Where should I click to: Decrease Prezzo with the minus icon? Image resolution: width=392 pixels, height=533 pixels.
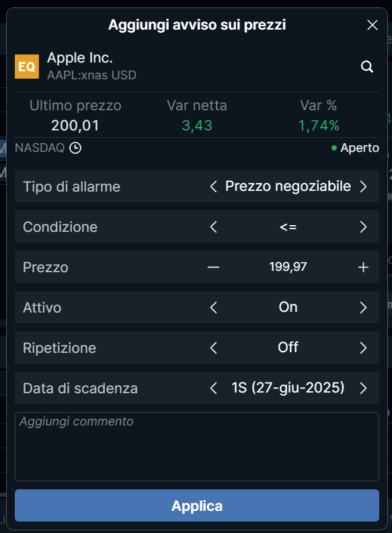pos(213,268)
